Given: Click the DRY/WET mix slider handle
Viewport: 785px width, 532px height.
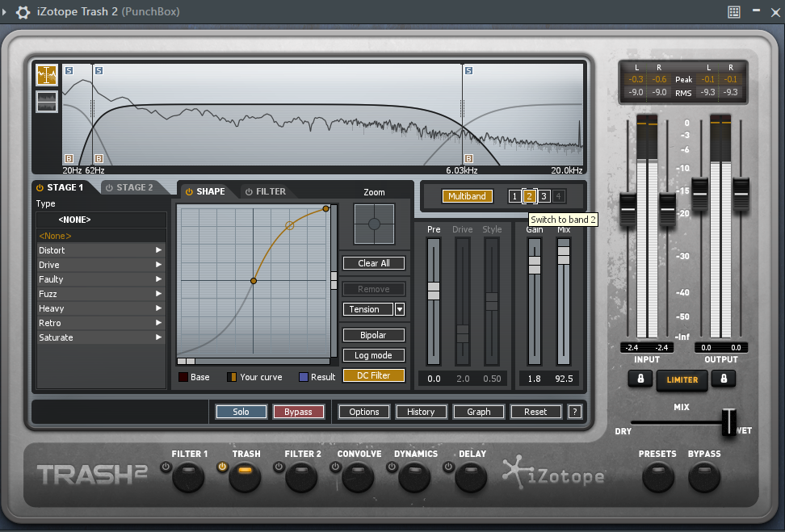Looking at the screenshot, I should tap(729, 422).
